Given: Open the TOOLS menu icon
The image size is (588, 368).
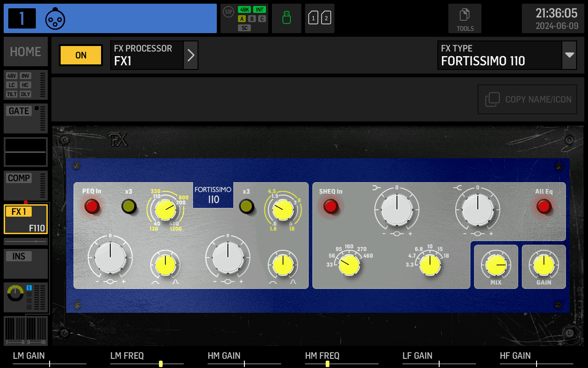Looking at the screenshot, I should [465, 18].
